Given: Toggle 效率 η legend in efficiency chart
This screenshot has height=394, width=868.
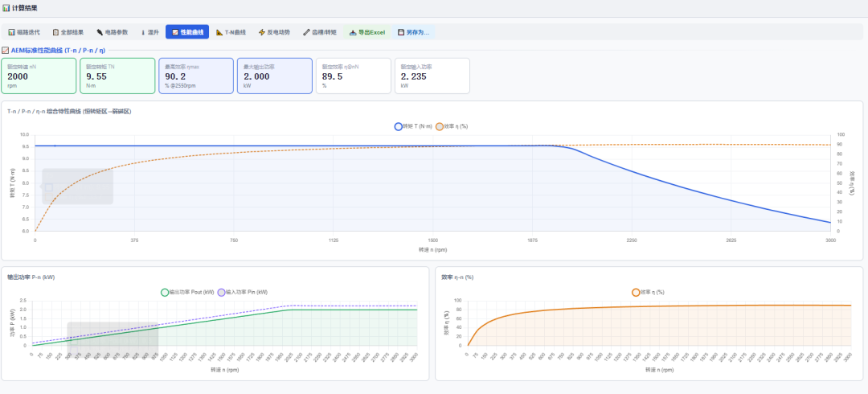Looking at the screenshot, I should click(649, 292).
